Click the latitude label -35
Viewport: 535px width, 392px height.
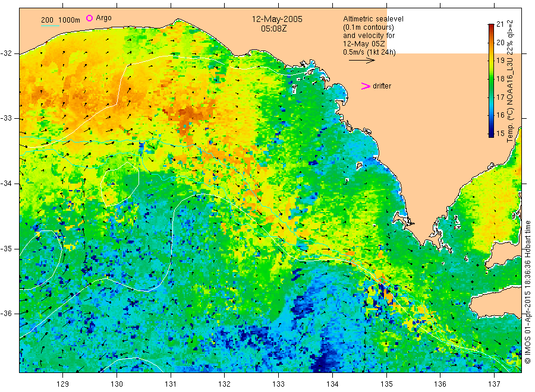[6, 249]
